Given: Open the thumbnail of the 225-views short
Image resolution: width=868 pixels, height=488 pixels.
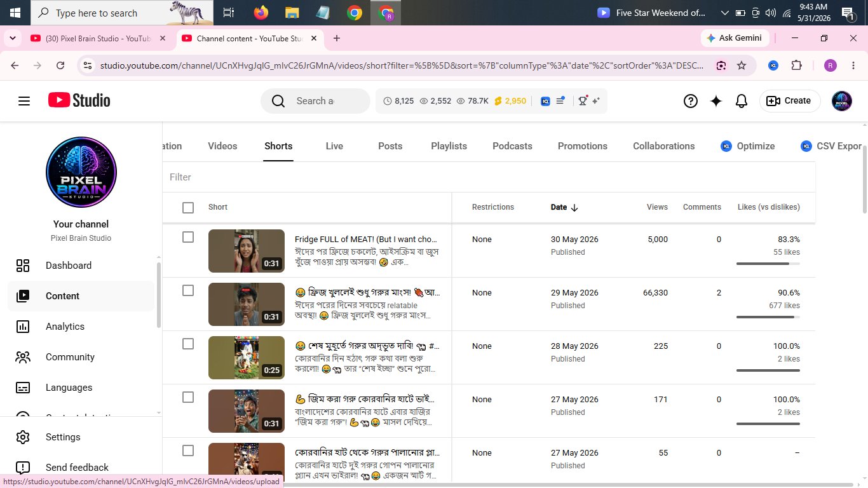Looking at the screenshot, I should [247, 358].
